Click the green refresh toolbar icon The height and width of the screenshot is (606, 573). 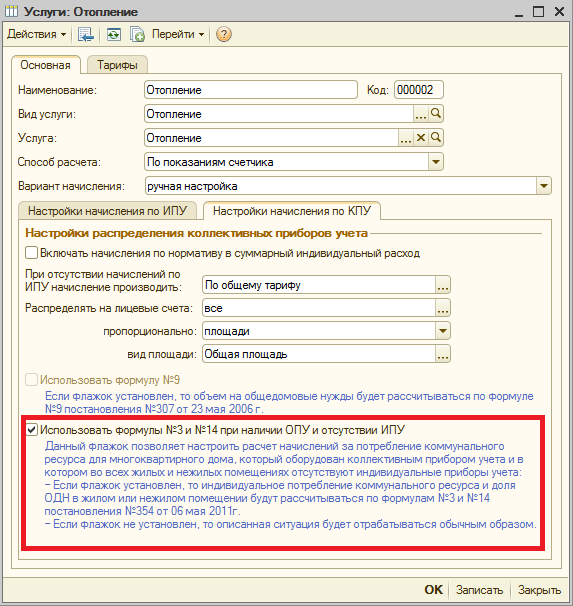point(114,34)
